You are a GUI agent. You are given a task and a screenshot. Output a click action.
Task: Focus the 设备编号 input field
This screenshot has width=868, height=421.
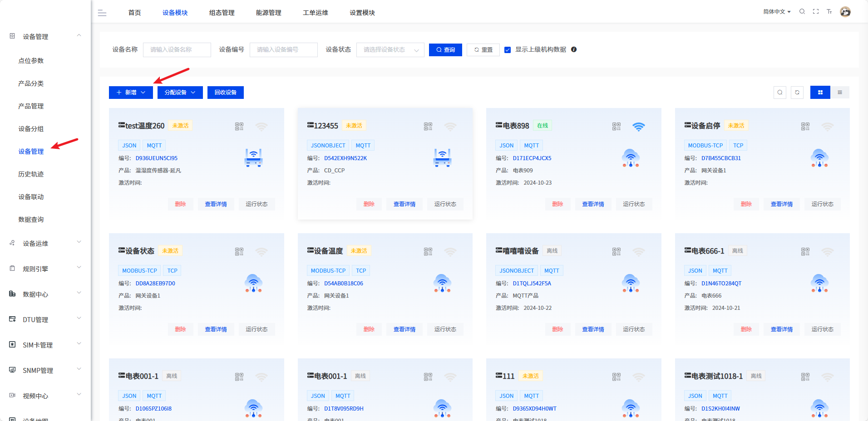tap(284, 50)
